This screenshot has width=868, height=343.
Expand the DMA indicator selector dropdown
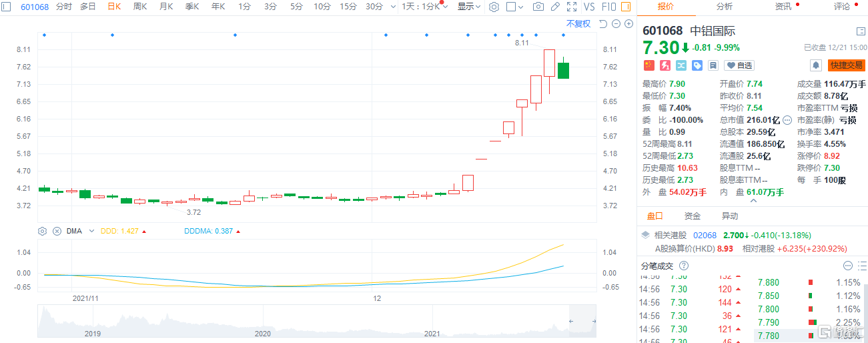tap(91, 232)
